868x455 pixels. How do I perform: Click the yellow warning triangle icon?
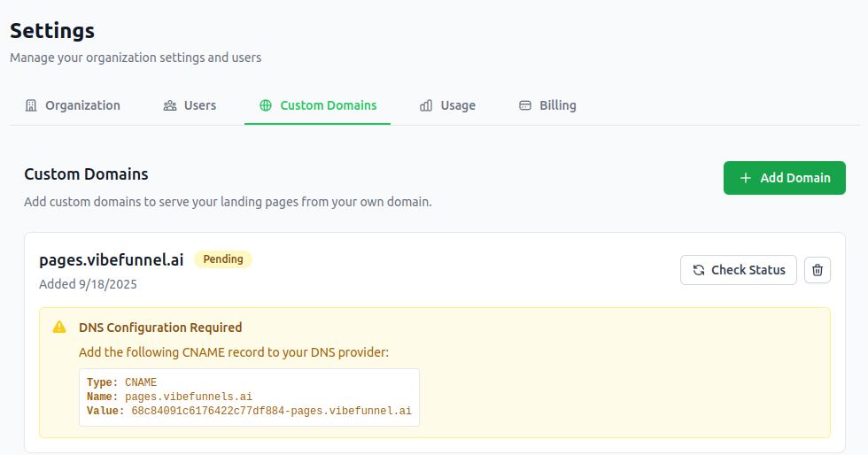tap(59, 328)
